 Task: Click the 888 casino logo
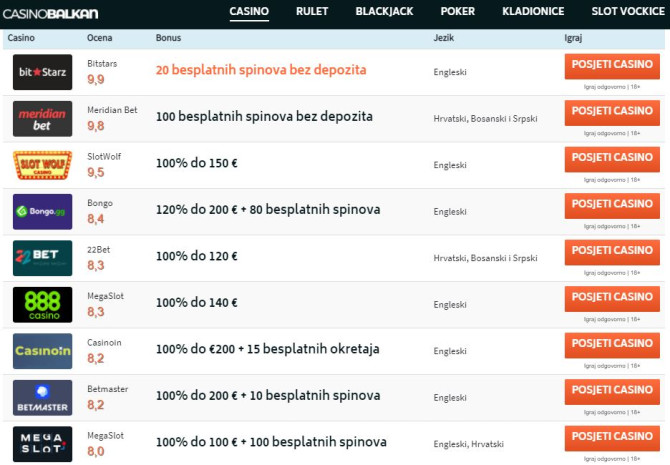coord(42,305)
